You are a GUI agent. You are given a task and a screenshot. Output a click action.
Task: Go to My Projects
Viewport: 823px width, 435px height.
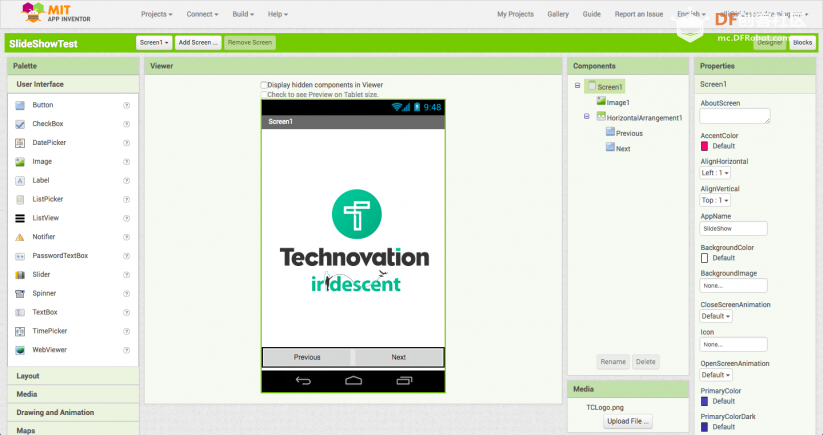coord(515,14)
